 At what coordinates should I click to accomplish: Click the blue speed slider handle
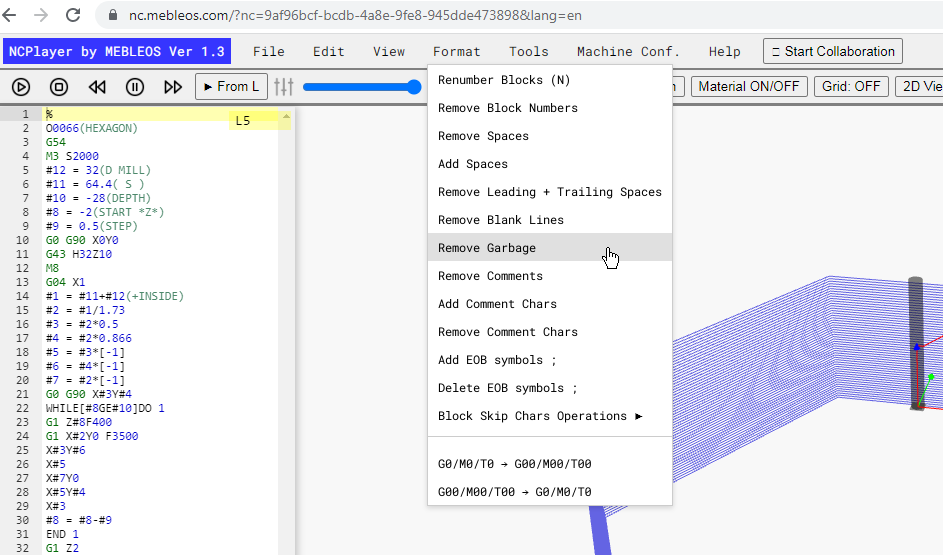[x=414, y=87]
